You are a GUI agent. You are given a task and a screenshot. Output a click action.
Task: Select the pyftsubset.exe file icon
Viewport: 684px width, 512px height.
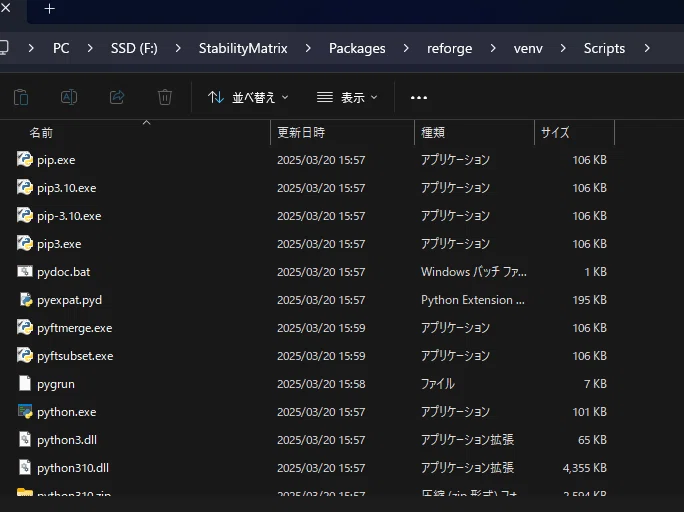(25, 355)
